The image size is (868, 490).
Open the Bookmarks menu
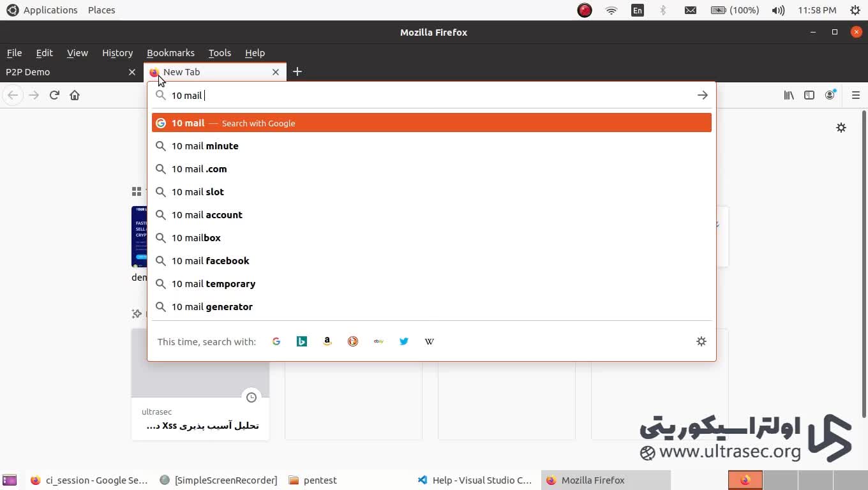[x=170, y=53]
